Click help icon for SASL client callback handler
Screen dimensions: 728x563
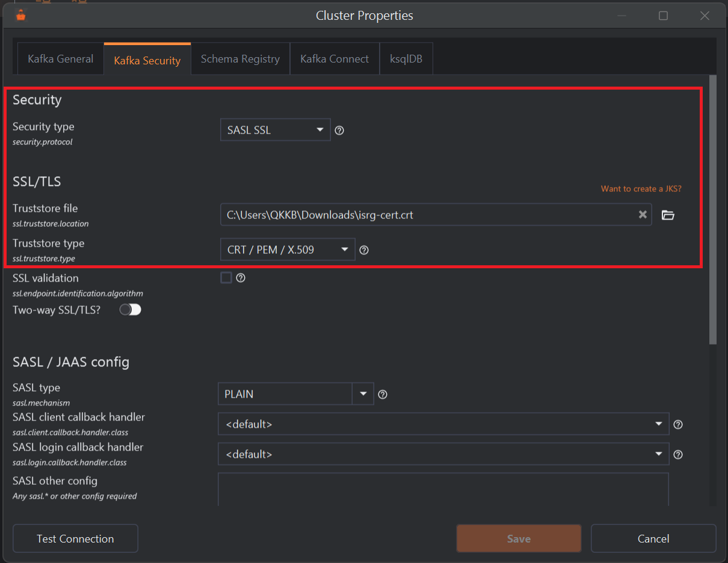pos(678,425)
